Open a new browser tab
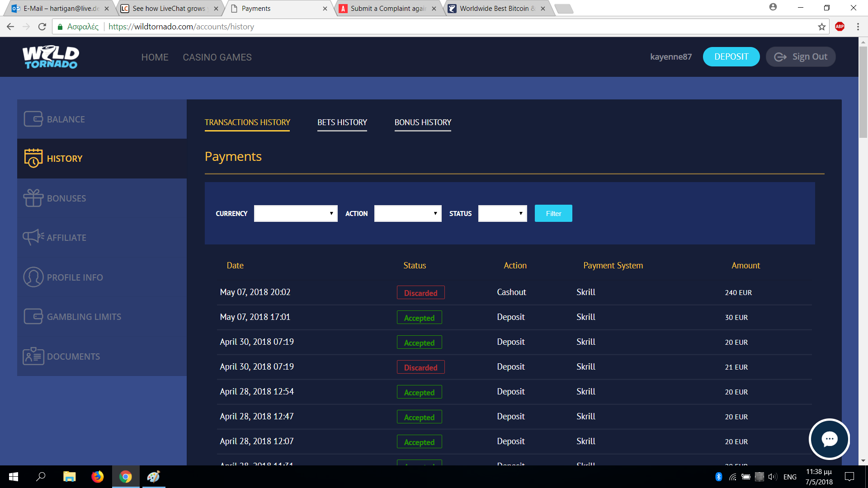The height and width of the screenshot is (488, 868). 564,9
